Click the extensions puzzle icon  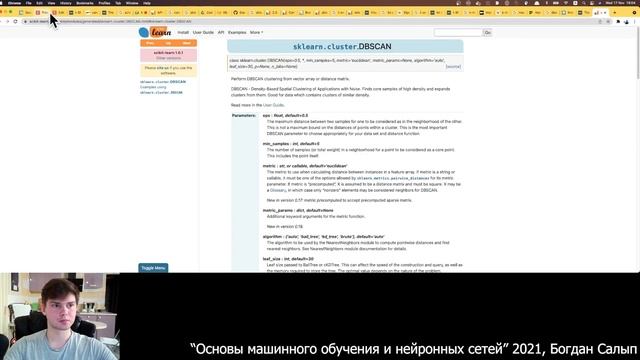[618, 22]
